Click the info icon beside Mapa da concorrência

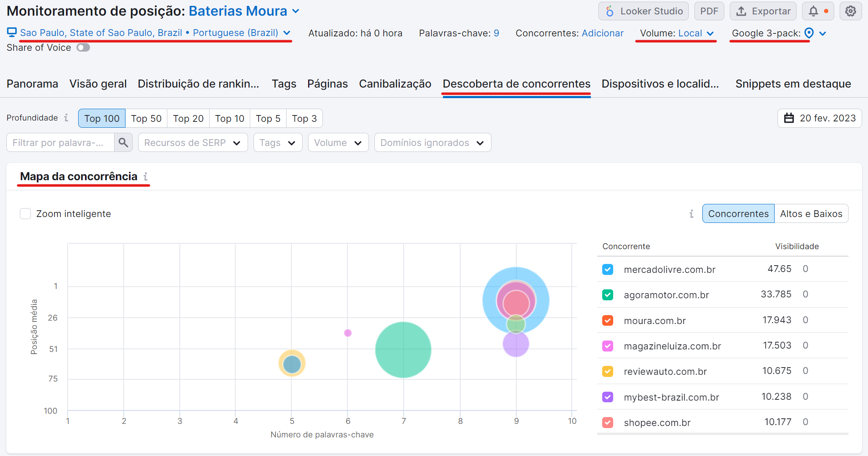pos(145,177)
